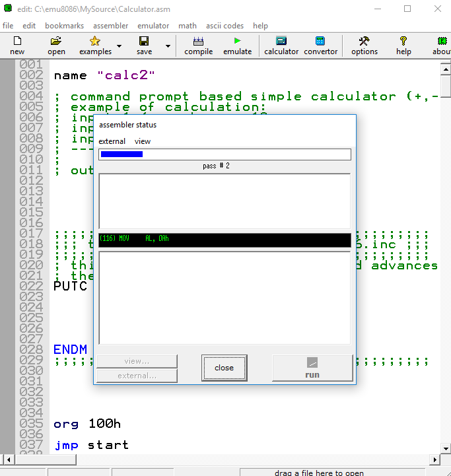The width and height of the screenshot is (451, 476).
Task: Open the file menu
Action: tap(8, 26)
